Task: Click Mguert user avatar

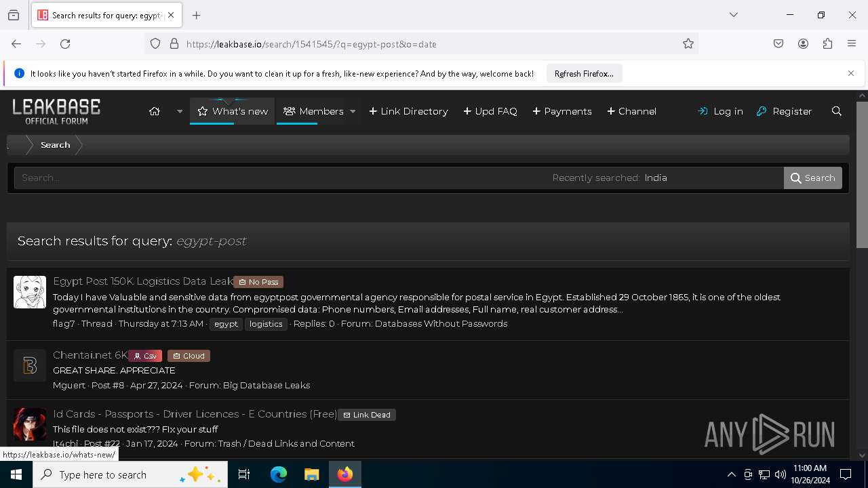Action: (x=30, y=366)
